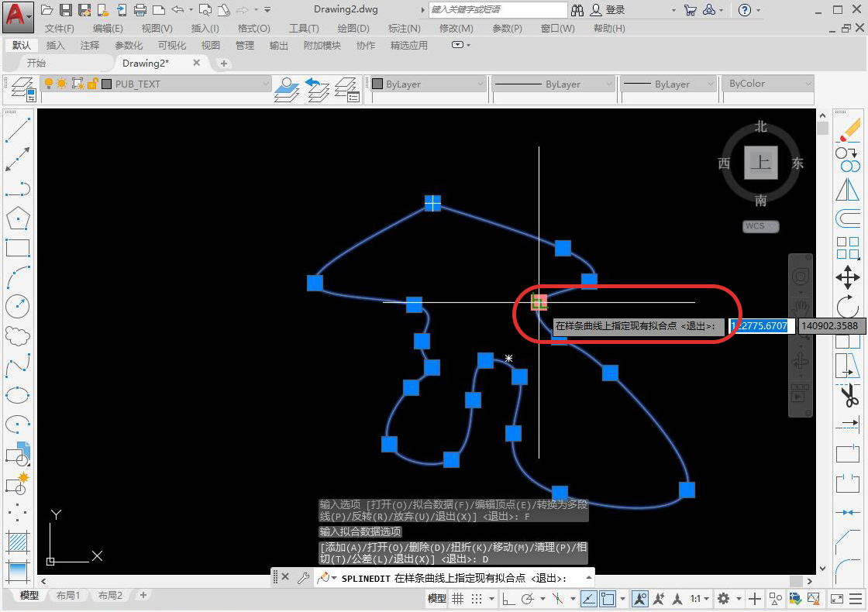Viewport: 868px width, 612px height.
Task: Open the 文件(F) menu
Action: point(59,28)
